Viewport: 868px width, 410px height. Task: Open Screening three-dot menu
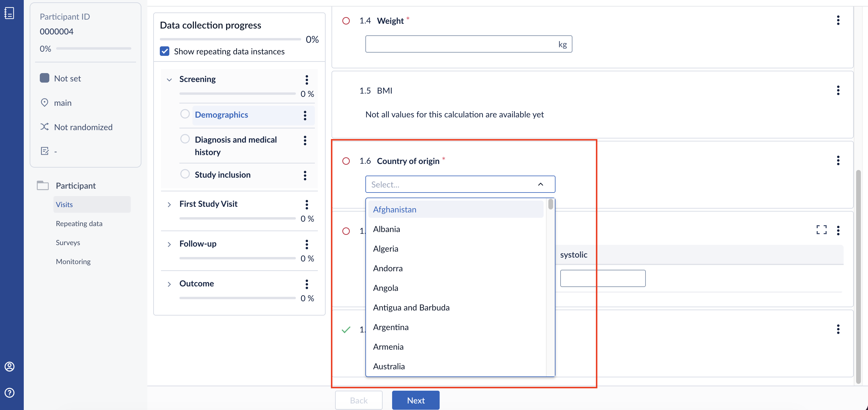tap(307, 80)
